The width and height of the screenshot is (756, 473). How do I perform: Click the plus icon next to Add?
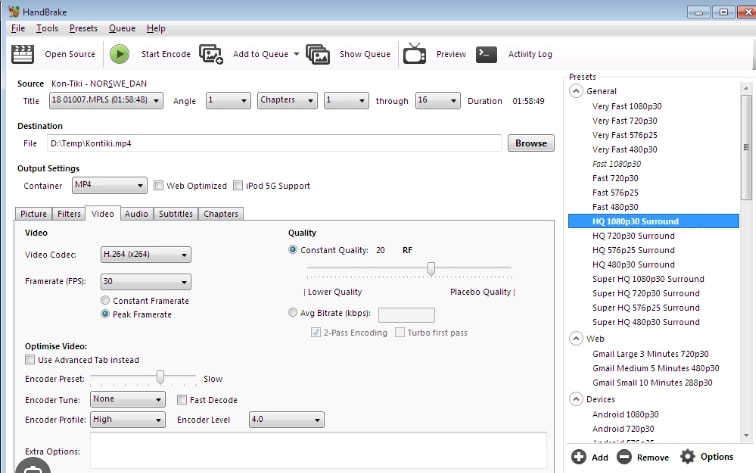579,457
